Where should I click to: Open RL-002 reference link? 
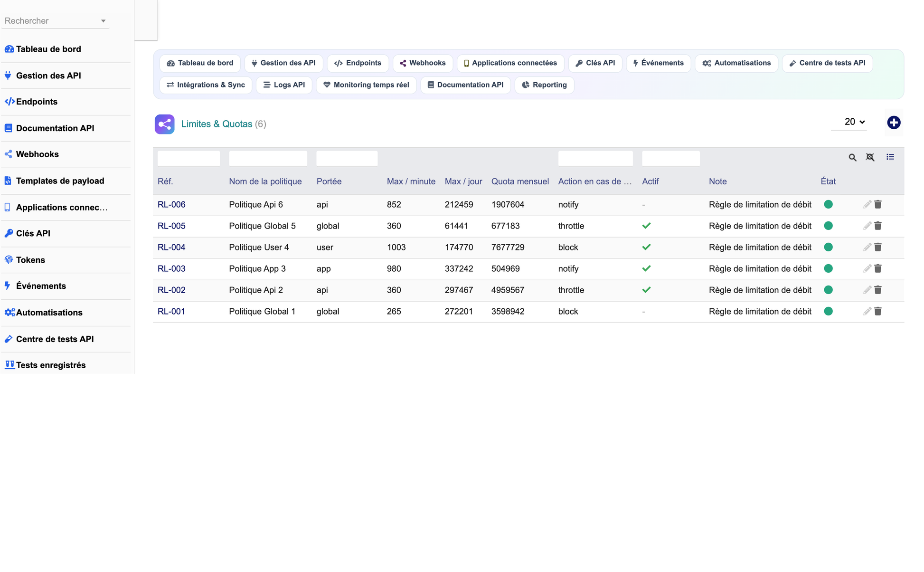[x=171, y=290]
